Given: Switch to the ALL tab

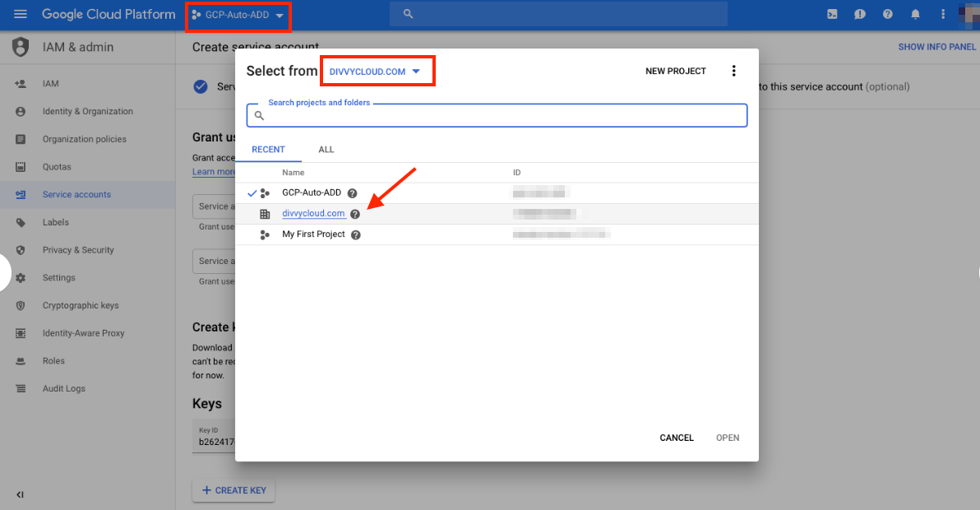Looking at the screenshot, I should coord(326,150).
